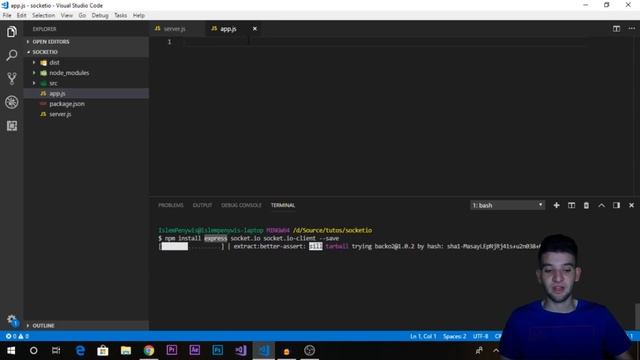Change encoding via UTF-8 status item
Image resolution: width=640 pixels, height=360 pixels.
pos(480,336)
